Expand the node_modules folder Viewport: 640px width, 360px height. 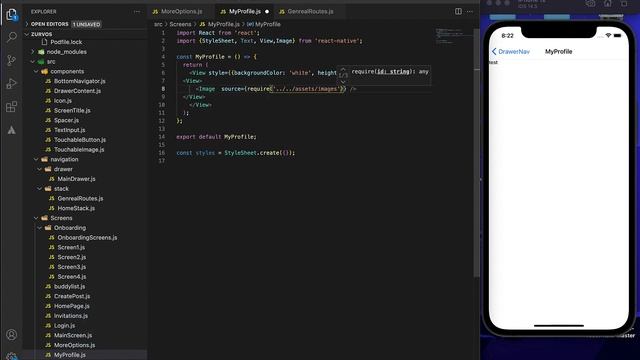67,52
